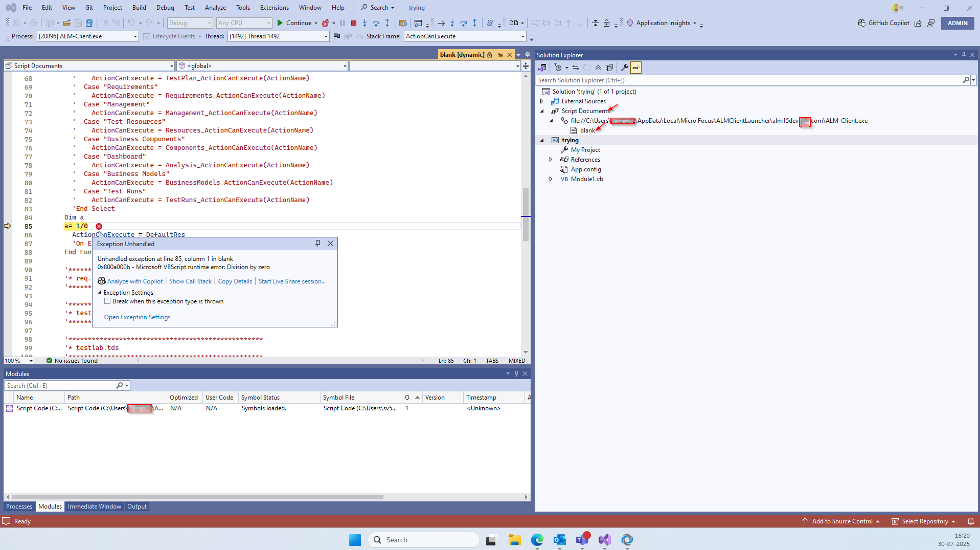Expand the References node under trying
The height and width of the screenshot is (550, 980).
[x=551, y=160]
